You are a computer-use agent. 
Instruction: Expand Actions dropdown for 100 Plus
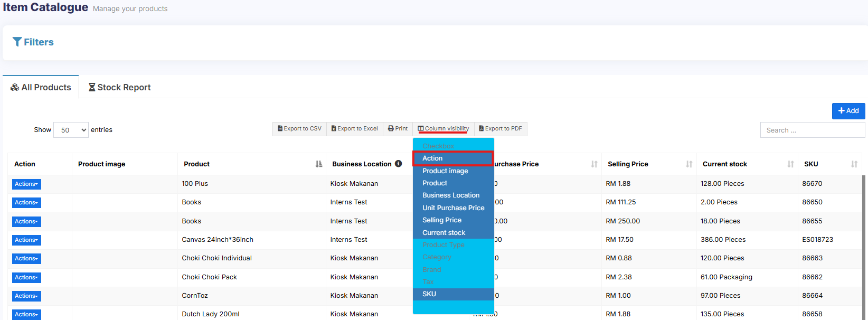26,184
